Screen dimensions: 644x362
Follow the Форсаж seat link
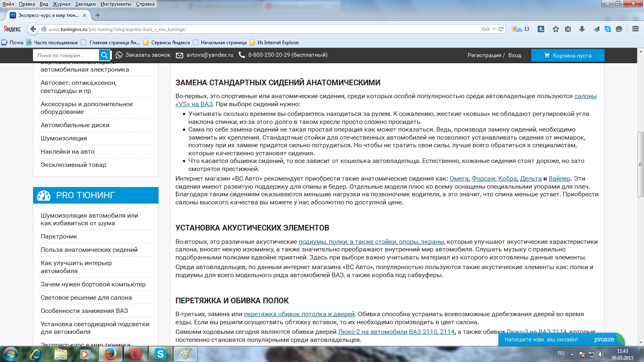pyautogui.click(x=483, y=179)
